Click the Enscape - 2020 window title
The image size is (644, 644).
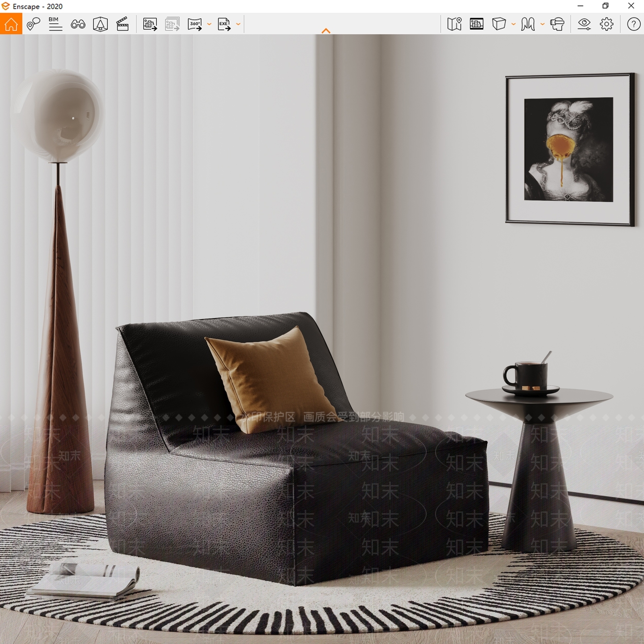click(x=38, y=6)
